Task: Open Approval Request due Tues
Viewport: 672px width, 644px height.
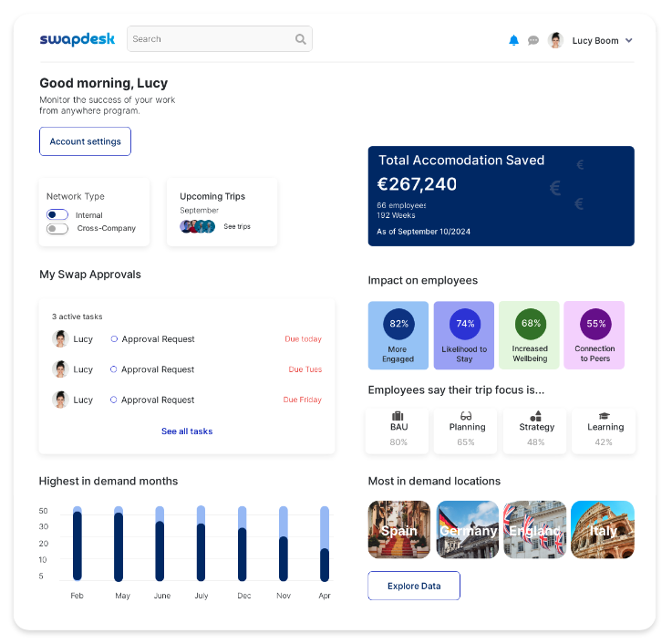Action: [x=158, y=369]
